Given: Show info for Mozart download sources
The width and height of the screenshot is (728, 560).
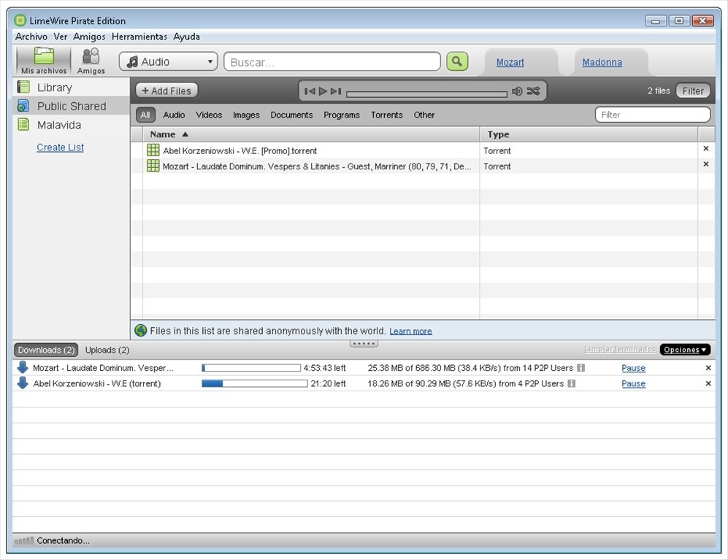Looking at the screenshot, I should tap(581, 368).
